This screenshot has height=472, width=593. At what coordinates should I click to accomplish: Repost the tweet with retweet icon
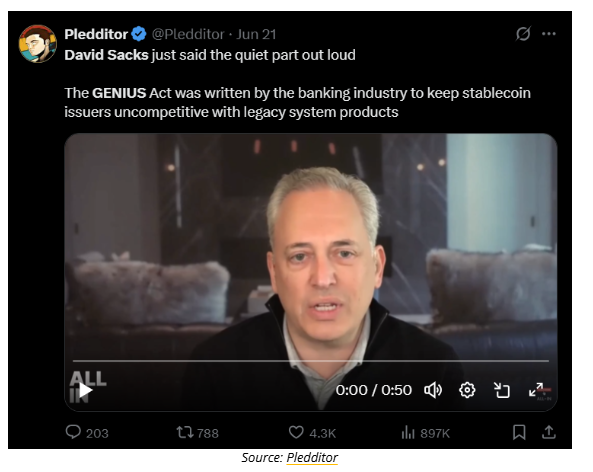[x=185, y=432]
